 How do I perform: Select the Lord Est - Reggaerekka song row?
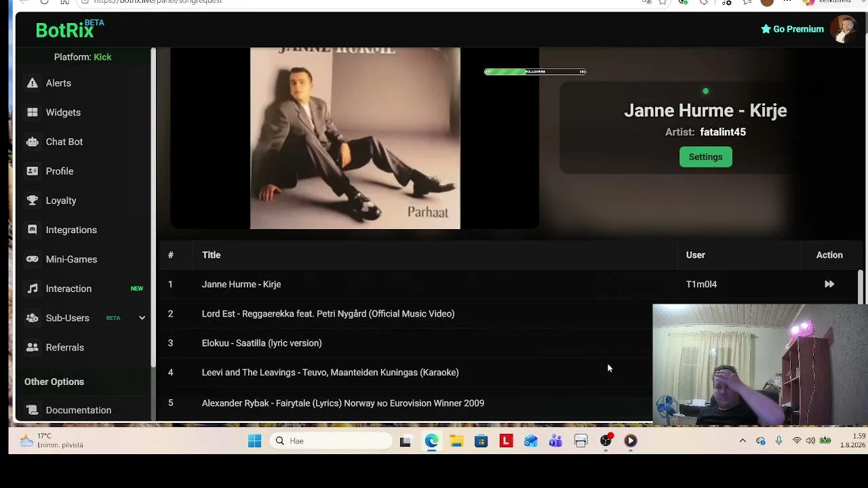pyautogui.click(x=406, y=314)
